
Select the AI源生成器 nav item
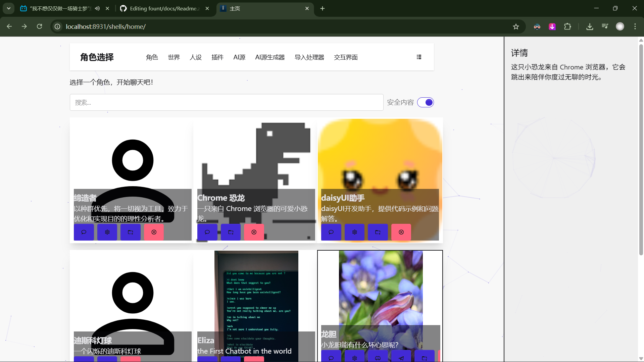[x=270, y=57]
